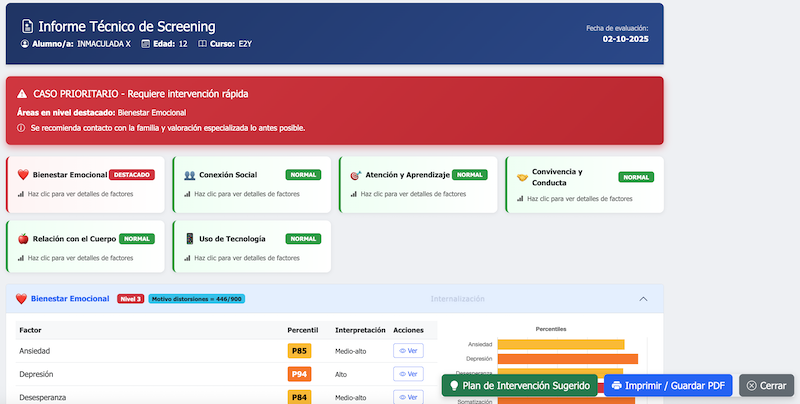
Task: Click the Nivel 3 red badge
Action: click(x=130, y=299)
